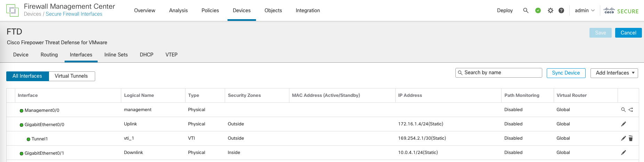Follow the Secure Firewall Interfaces breadcrumb link
Viewport: 644px width, 162px height.
tap(74, 14)
